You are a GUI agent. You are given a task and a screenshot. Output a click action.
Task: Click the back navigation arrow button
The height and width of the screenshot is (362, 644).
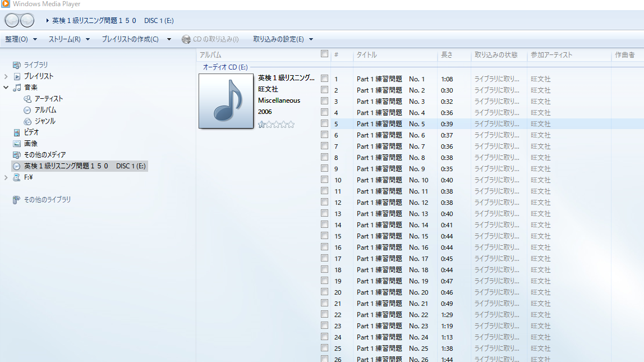coord(12,21)
